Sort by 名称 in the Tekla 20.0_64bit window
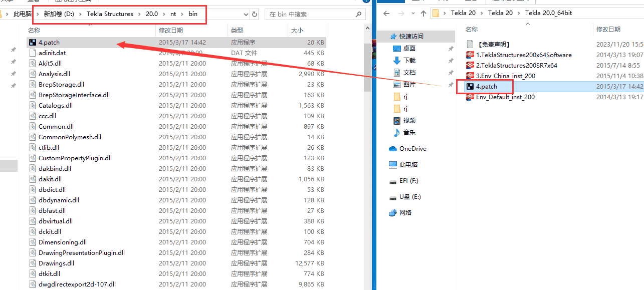Image resolution: width=644 pixels, height=290 pixels. click(471, 29)
